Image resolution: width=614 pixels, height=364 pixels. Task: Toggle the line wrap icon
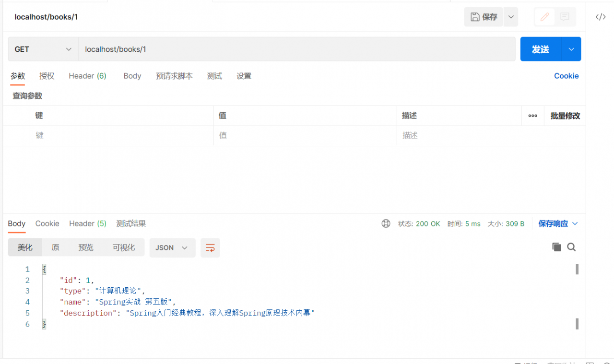point(210,247)
